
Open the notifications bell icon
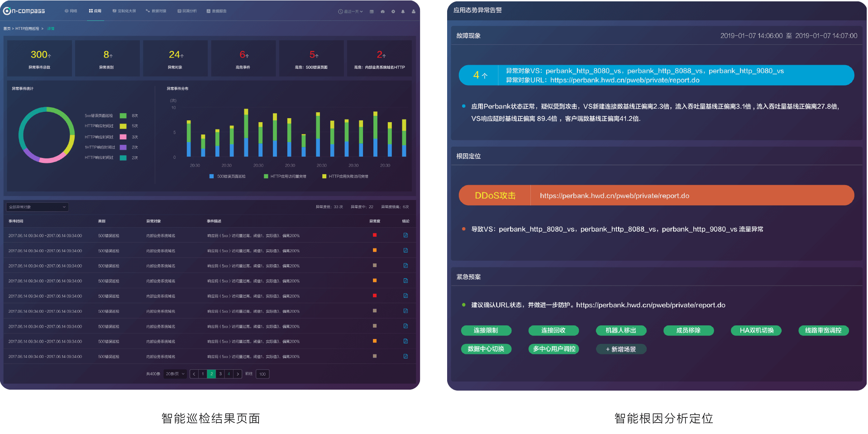coord(403,11)
